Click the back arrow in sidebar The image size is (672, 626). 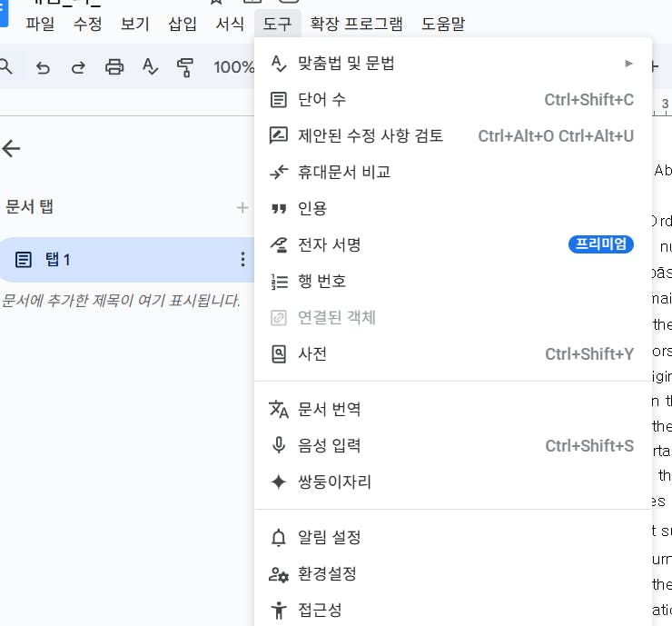(x=11, y=148)
